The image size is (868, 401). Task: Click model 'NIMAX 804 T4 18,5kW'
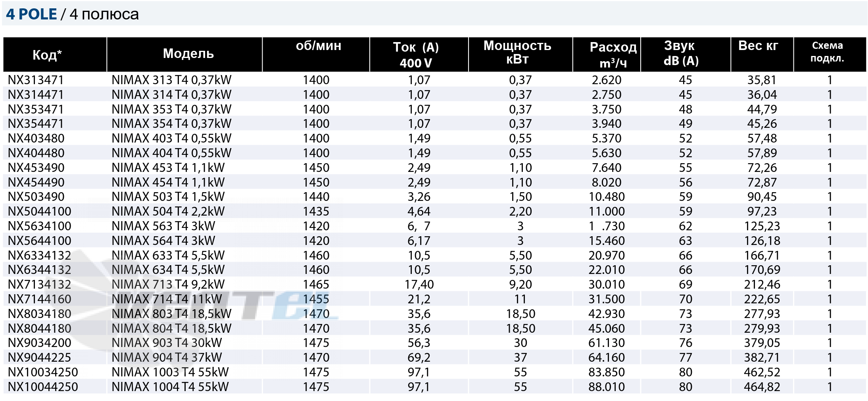[x=171, y=328]
